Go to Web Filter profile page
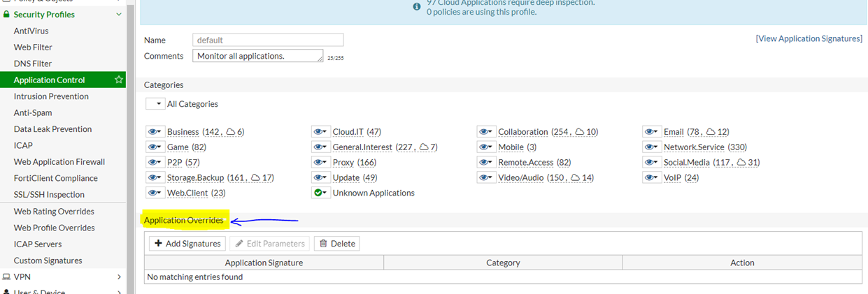Image resolution: width=868 pixels, height=294 pixels. coord(33,47)
